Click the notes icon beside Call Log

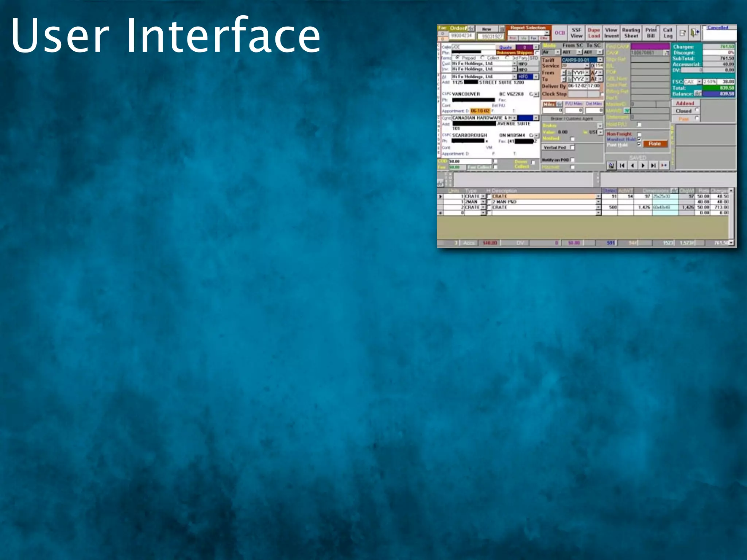(x=682, y=33)
